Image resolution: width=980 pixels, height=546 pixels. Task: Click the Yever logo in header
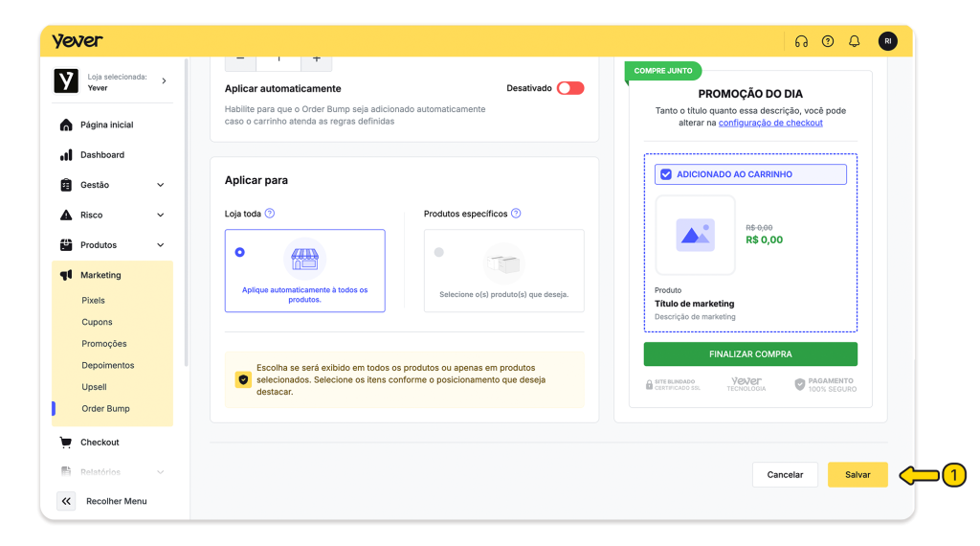tap(78, 41)
